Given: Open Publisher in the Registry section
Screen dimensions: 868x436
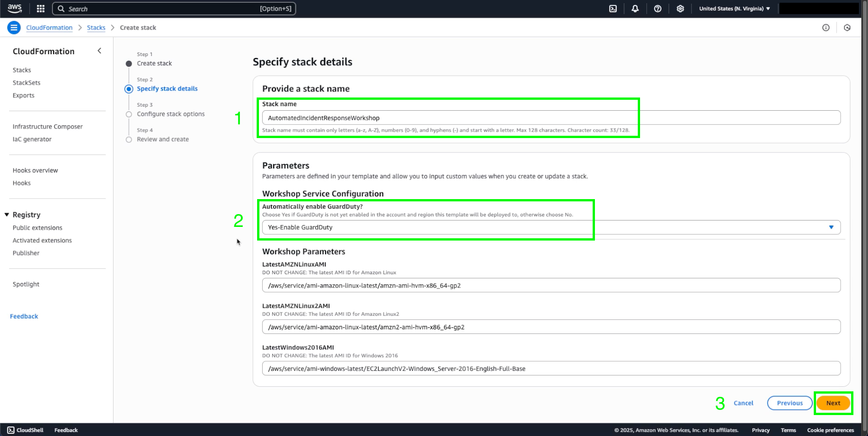Looking at the screenshot, I should coord(26,253).
